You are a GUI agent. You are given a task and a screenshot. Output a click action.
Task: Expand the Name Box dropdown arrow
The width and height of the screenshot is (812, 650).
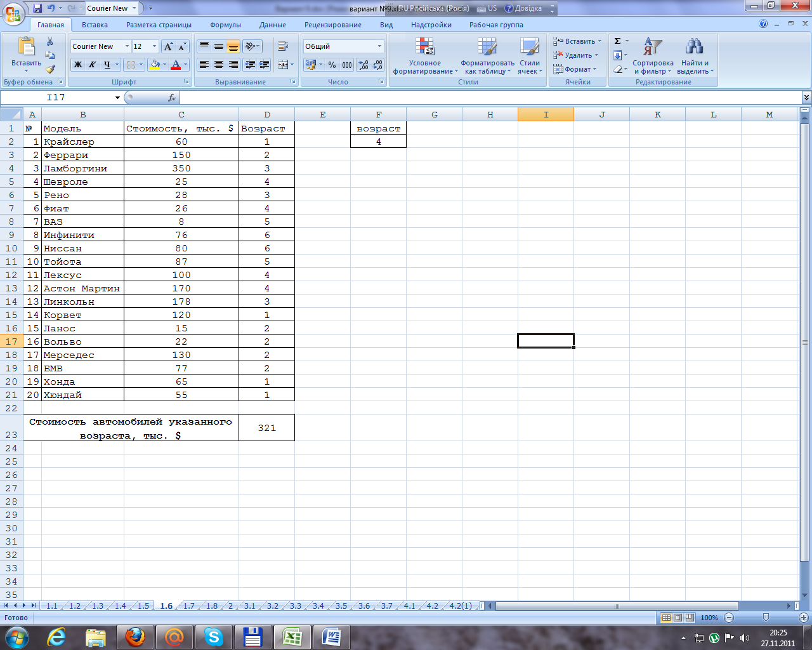(x=117, y=98)
